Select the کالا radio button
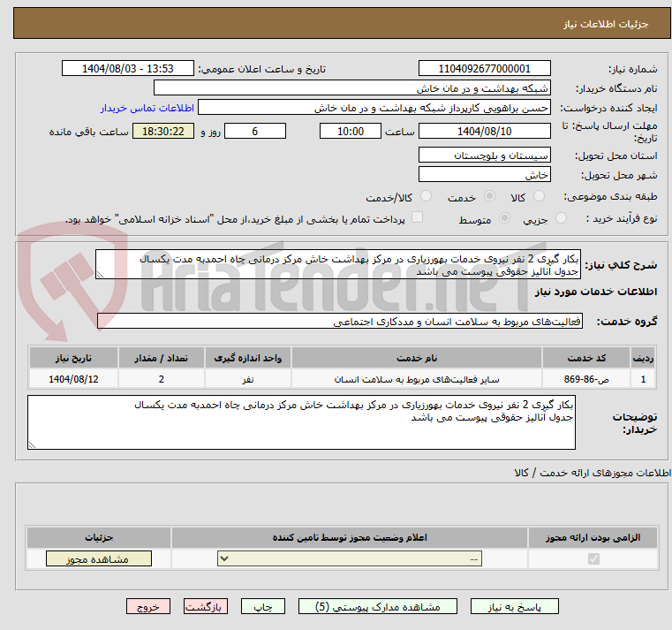 click(x=539, y=196)
